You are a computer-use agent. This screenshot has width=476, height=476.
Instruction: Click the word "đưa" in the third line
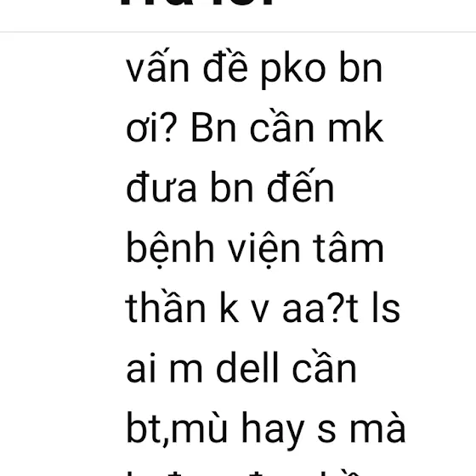[x=161, y=187]
